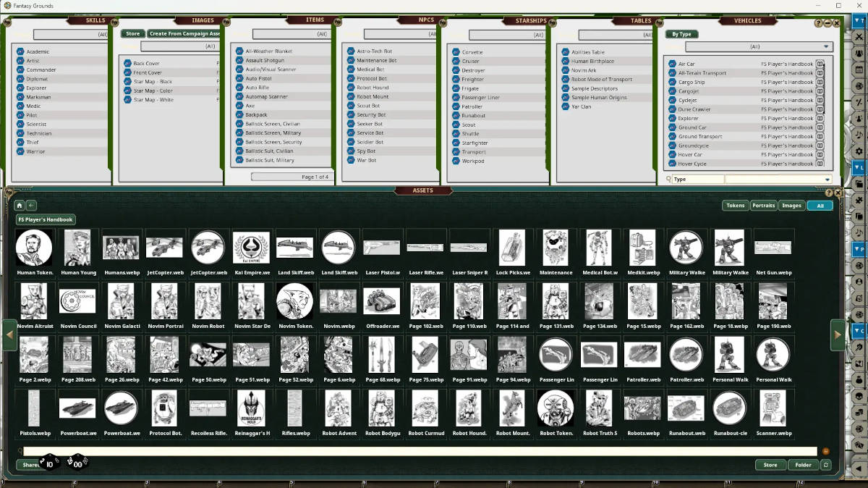Viewport: 868px width, 488px height.
Task: Click the Share button in Assets
Action: pos(30,465)
